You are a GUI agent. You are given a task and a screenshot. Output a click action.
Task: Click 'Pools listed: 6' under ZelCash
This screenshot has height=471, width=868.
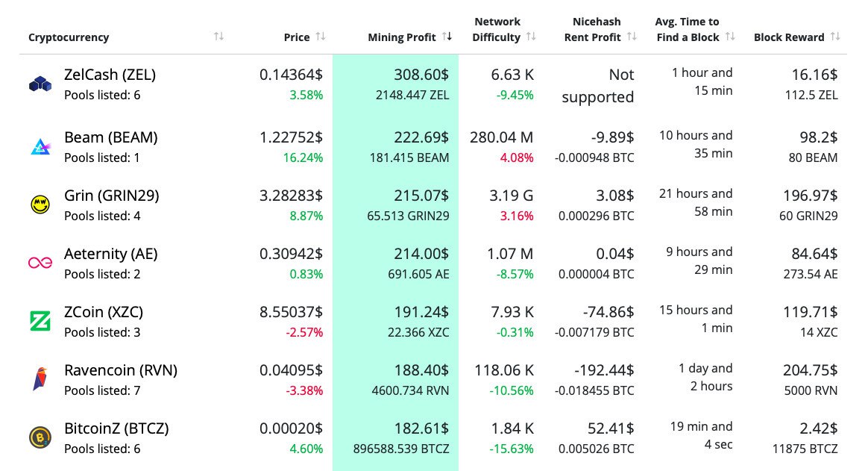[102, 95]
